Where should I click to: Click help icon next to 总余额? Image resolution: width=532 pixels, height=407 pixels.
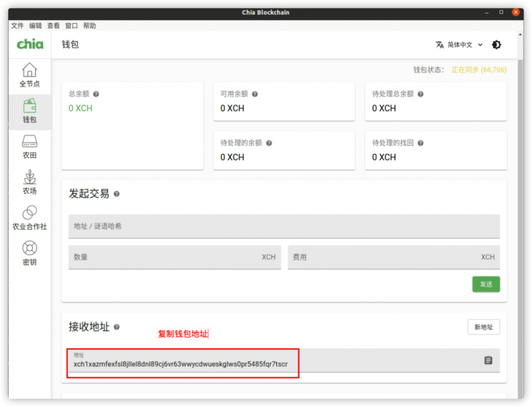[x=96, y=94]
